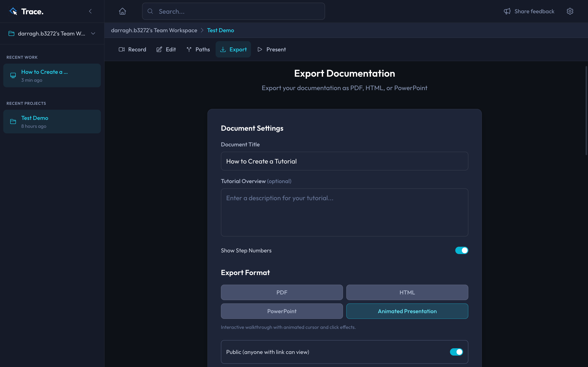Turn off Public link sharing
The image size is (588, 367).
[x=456, y=352]
